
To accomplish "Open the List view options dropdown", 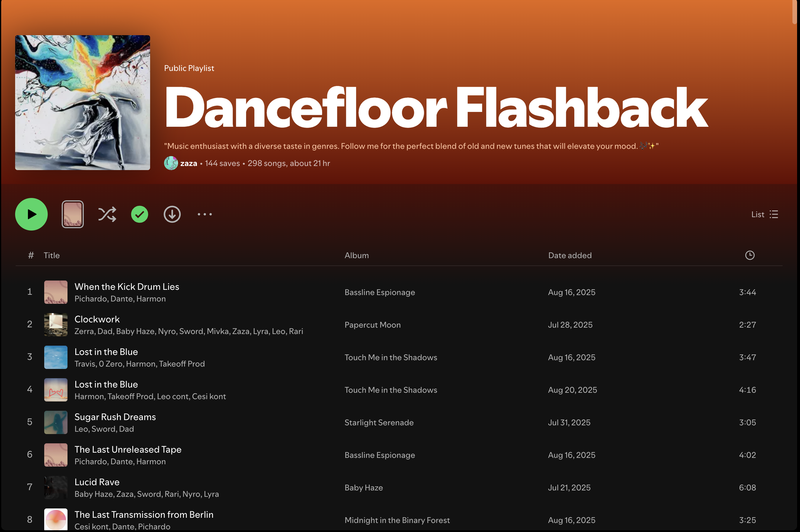I will point(764,215).
